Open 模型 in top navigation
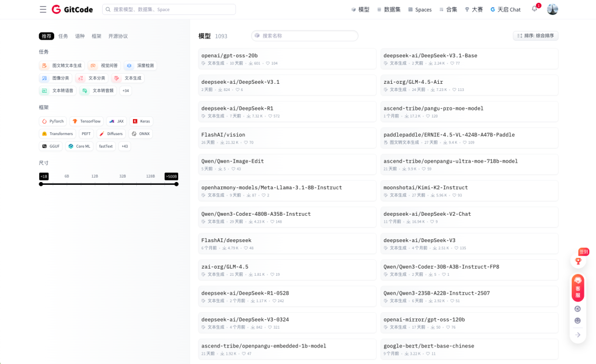 360,9
